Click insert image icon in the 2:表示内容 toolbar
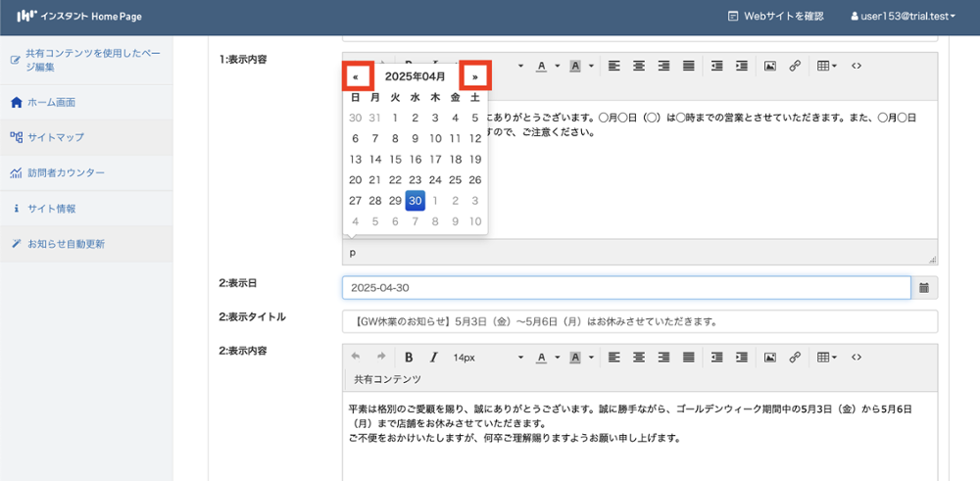Image resolution: width=980 pixels, height=481 pixels. (770, 358)
